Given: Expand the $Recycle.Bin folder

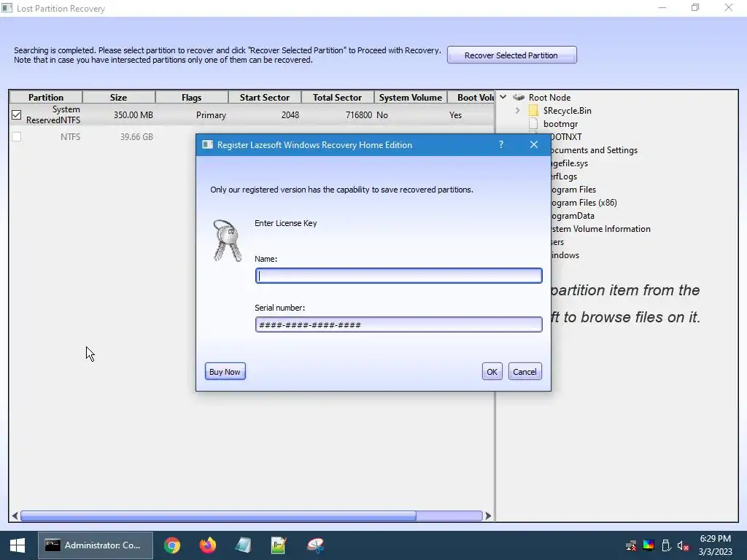Looking at the screenshot, I should coord(517,111).
